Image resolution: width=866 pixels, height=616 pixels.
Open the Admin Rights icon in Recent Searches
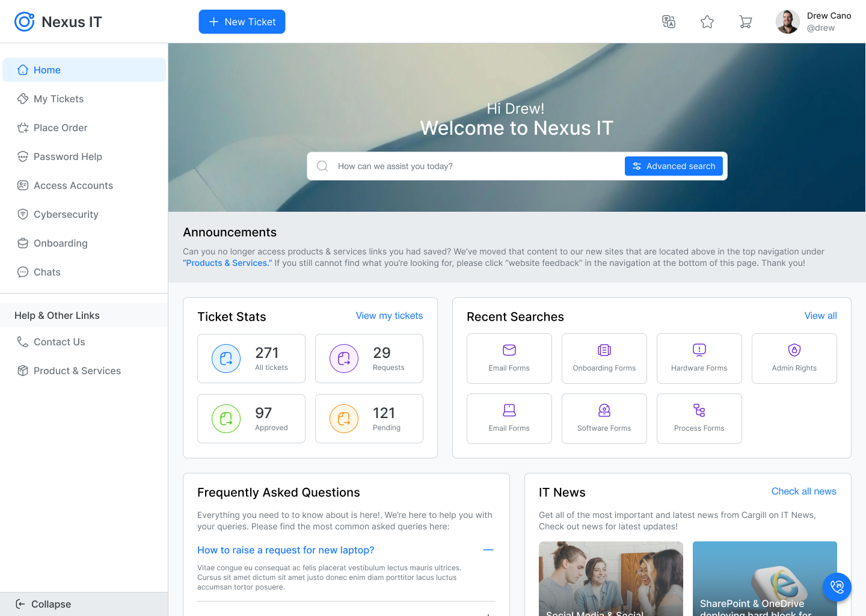pos(794,350)
